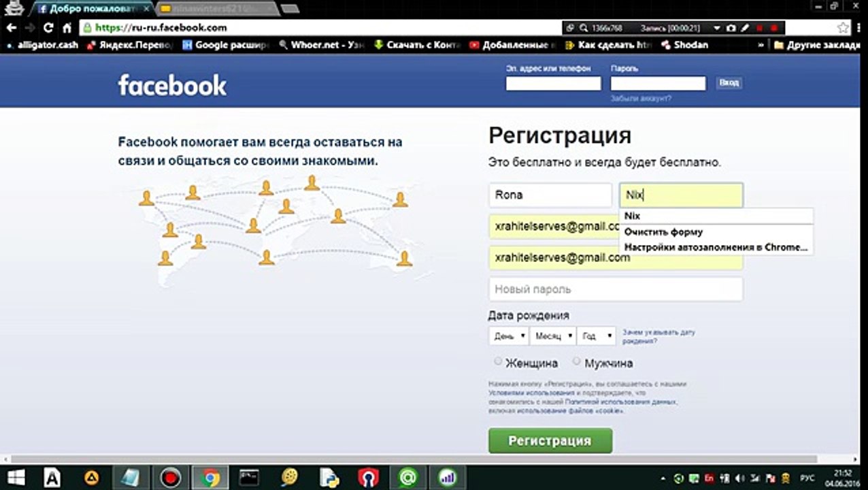Reload the Facebook page

[x=48, y=28]
